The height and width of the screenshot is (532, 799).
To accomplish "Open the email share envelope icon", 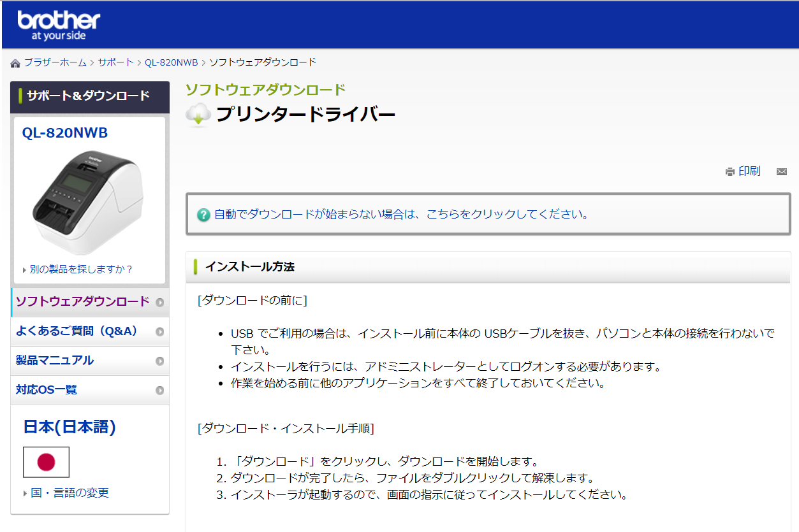I will click(782, 171).
